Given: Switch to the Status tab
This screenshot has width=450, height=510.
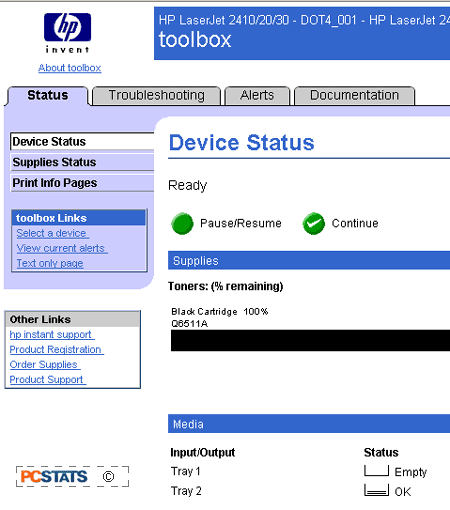Looking at the screenshot, I should point(48,96).
